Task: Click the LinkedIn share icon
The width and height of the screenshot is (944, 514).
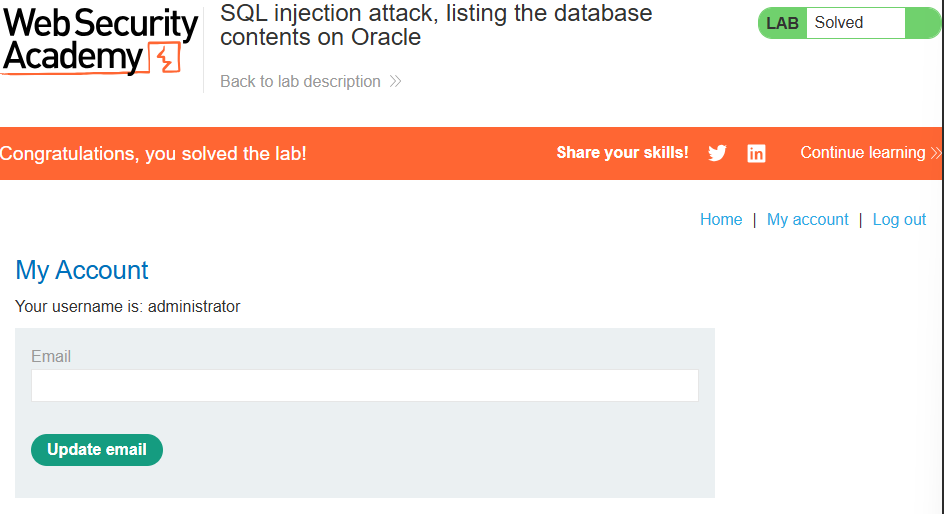Action: (756, 153)
